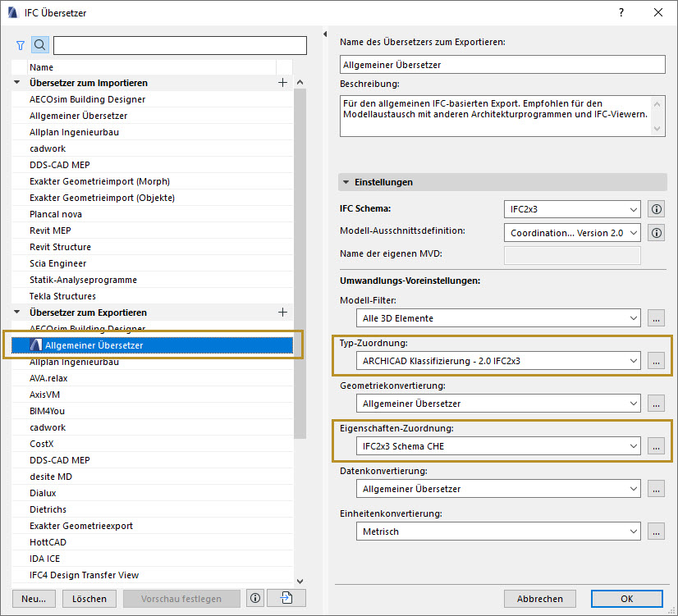This screenshot has width=678, height=616.
Task: Click the translator list scroll up arrow
Action: 300,82
